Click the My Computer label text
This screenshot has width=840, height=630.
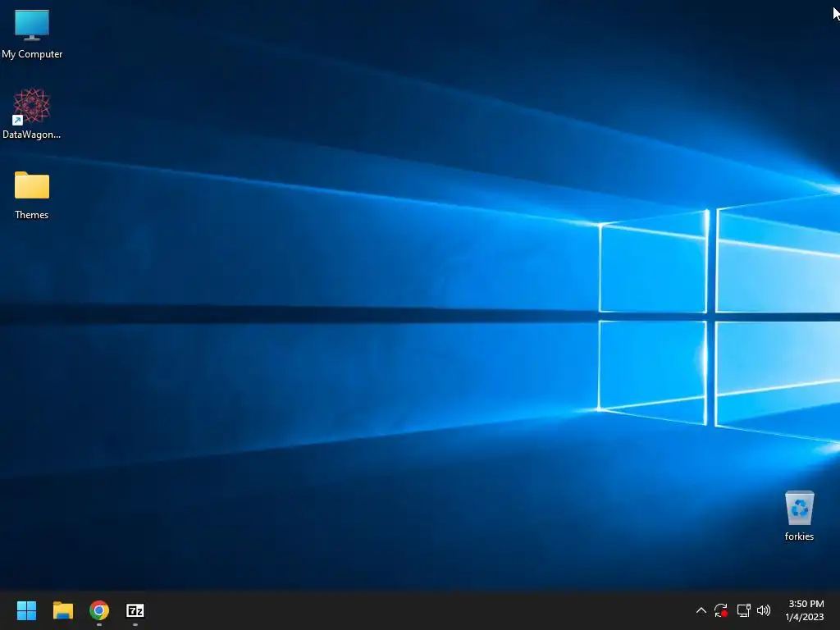click(32, 54)
